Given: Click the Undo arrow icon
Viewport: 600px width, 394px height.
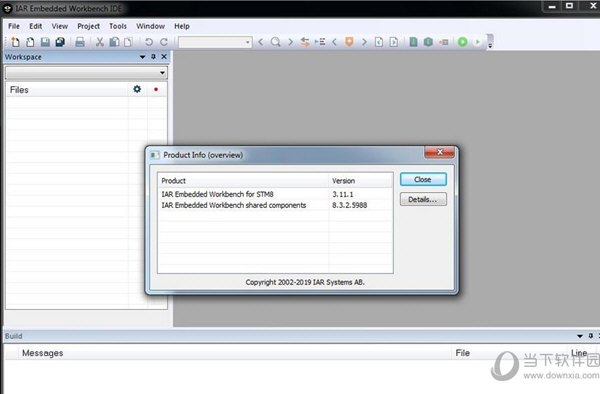Looking at the screenshot, I should tap(149, 42).
